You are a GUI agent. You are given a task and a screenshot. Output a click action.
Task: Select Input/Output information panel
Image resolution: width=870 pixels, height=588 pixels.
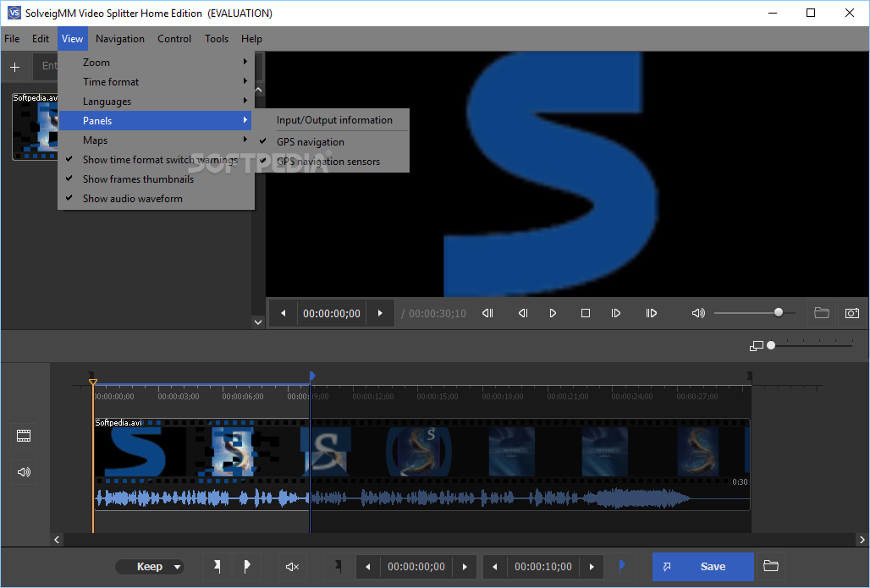point(331,120)
